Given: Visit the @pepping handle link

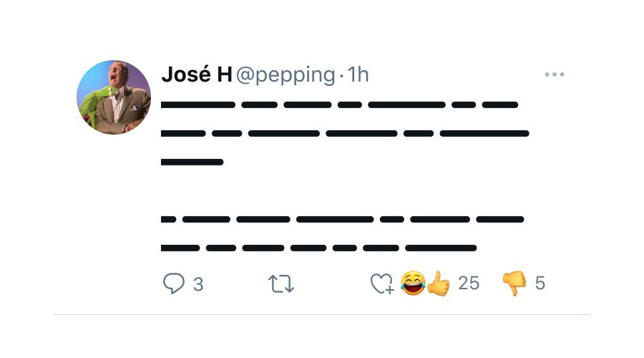Looking at the screenshot, I should tap(285, 74).
